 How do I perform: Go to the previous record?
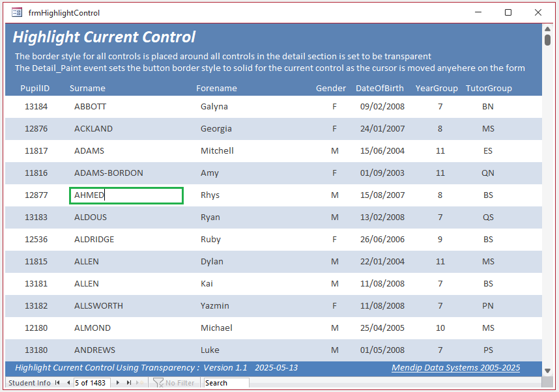(68, 383)
